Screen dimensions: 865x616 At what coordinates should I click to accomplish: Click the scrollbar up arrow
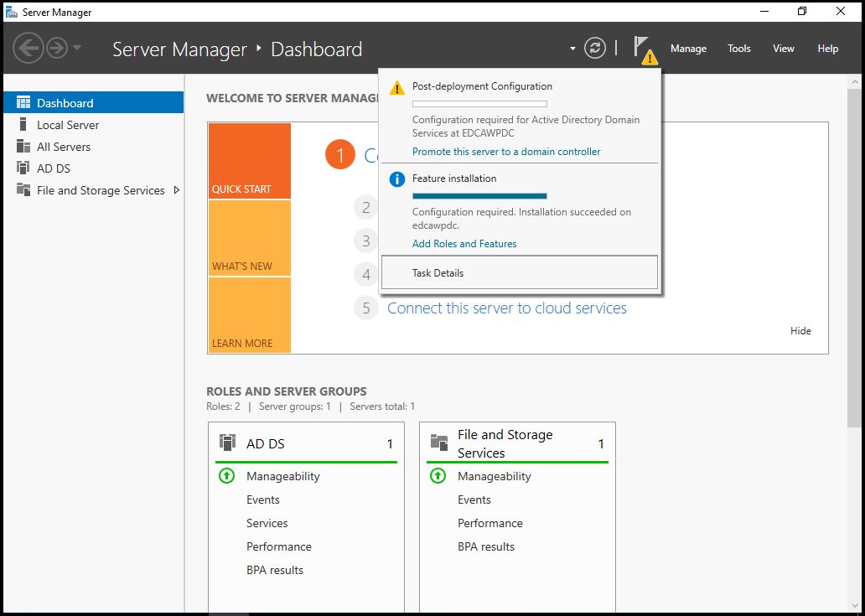click(854, 82)
